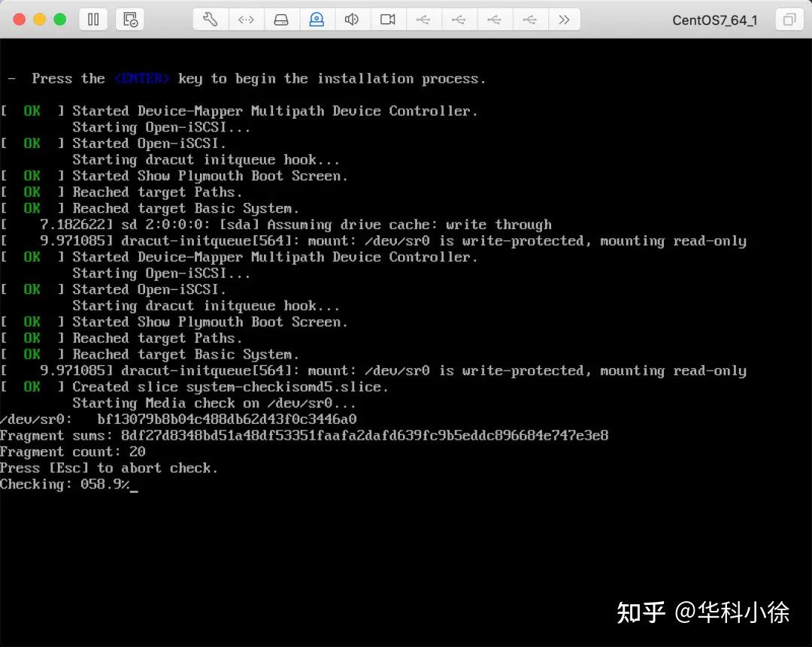Click the Press Esc to abort check line
The width and height of the screenshot is (812, 647).
(108, 467)
